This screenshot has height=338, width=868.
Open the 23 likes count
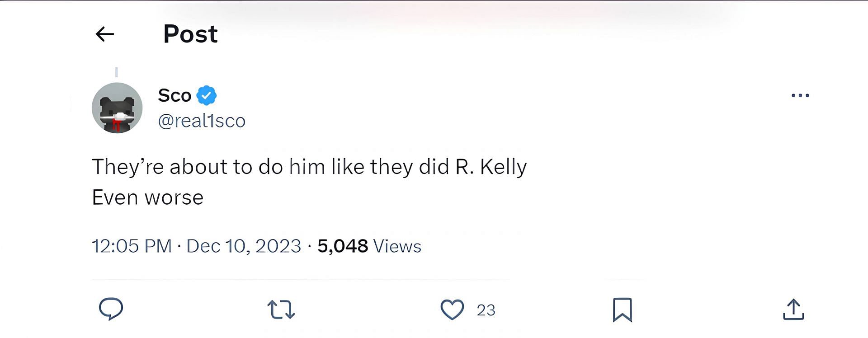[486, 310]
